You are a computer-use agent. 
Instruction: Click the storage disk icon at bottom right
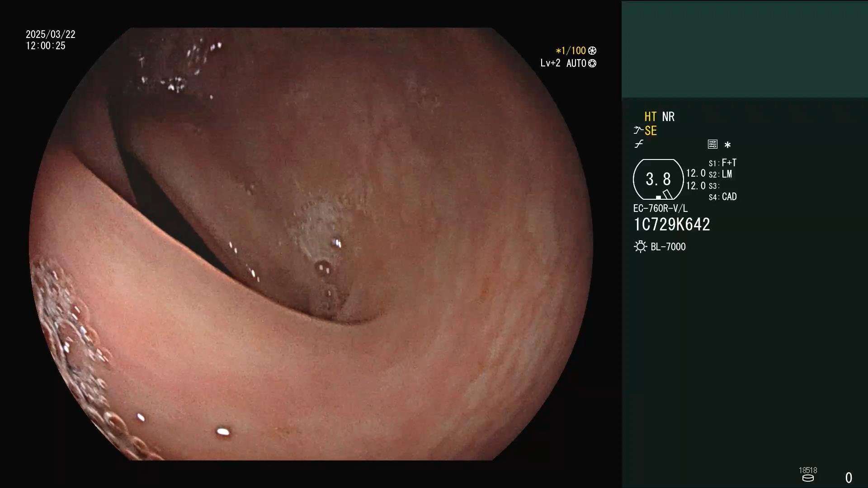coord(808,479)
